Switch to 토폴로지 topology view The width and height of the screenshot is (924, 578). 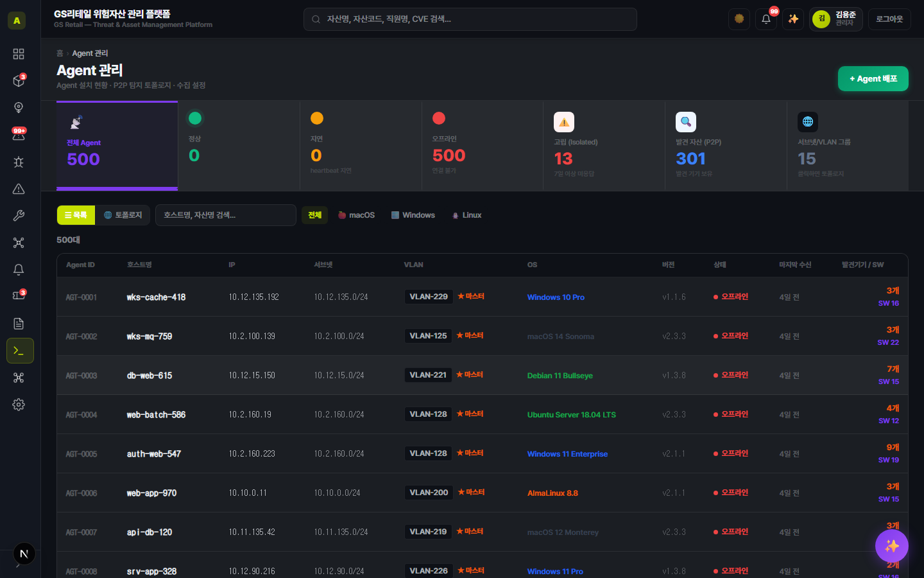click(123, 215)
